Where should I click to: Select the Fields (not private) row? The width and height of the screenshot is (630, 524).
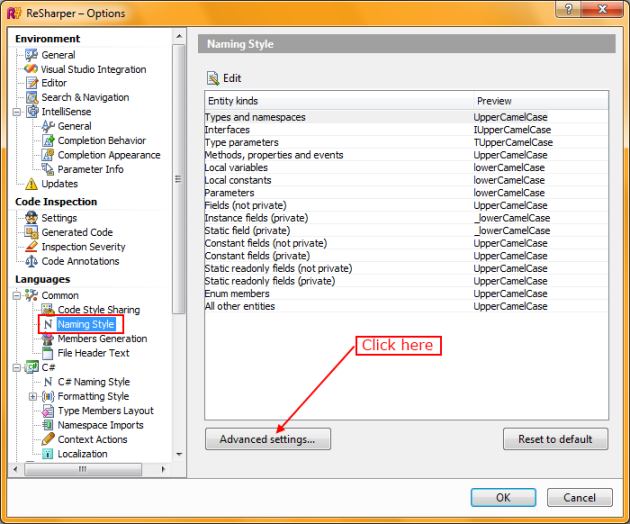406,205
